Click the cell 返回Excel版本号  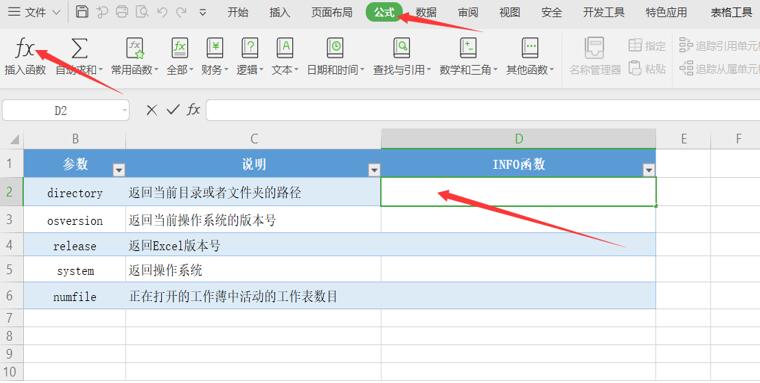pos(253,245)
